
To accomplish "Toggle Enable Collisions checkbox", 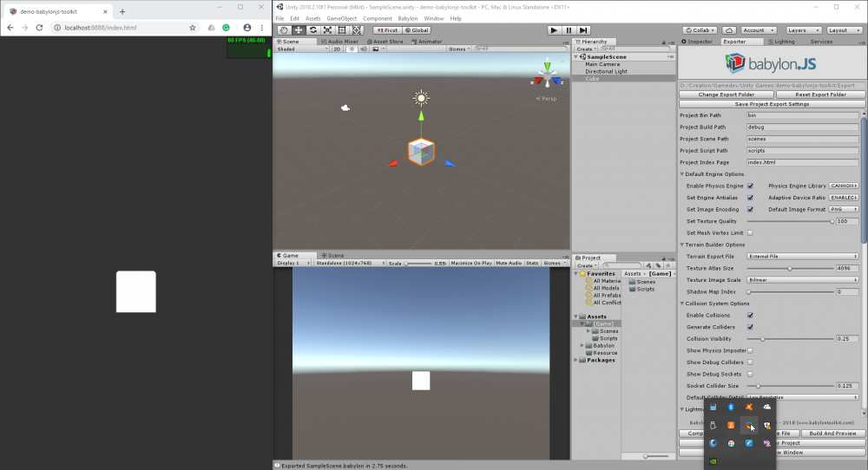I will pos(750,315).
